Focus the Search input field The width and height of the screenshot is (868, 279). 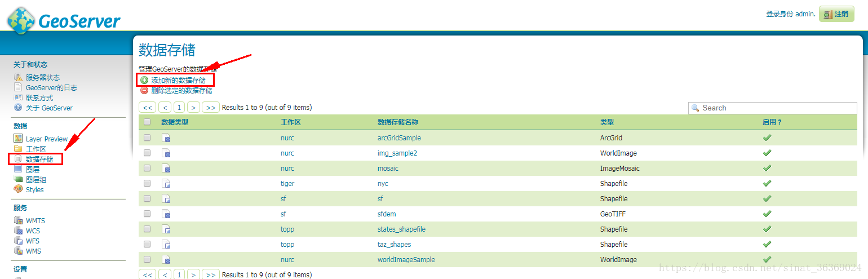click(x=772, y=108)
